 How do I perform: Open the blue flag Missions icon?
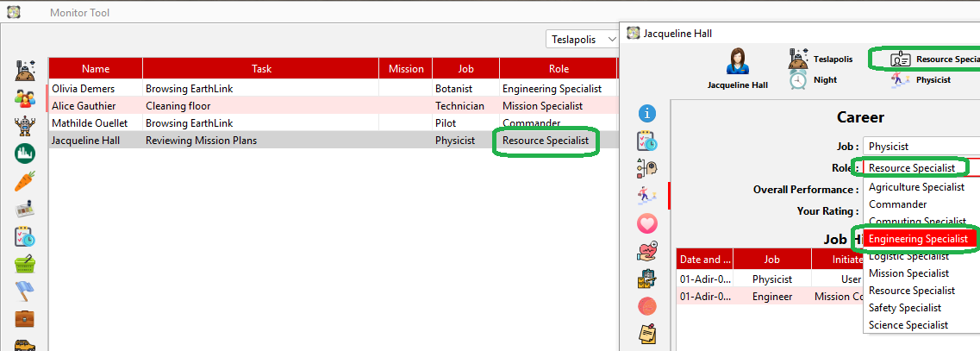coord(25,291)
